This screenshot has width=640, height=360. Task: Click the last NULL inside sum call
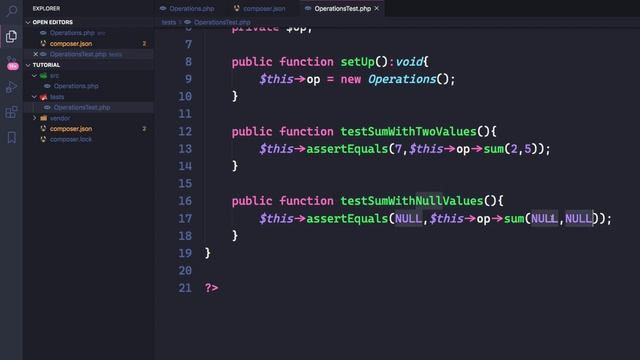pyautogui.click(x=578, y=219)
